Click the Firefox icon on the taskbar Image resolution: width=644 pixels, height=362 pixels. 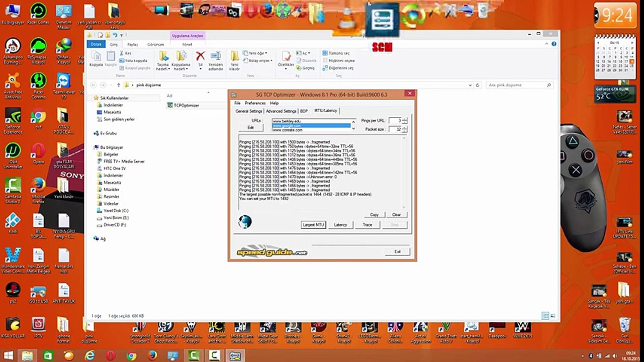pos(152,355)
